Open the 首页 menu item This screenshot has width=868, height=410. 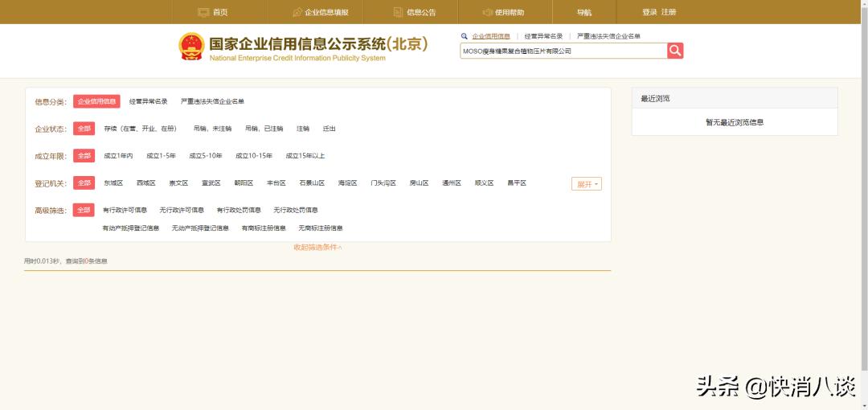point(220,12)
